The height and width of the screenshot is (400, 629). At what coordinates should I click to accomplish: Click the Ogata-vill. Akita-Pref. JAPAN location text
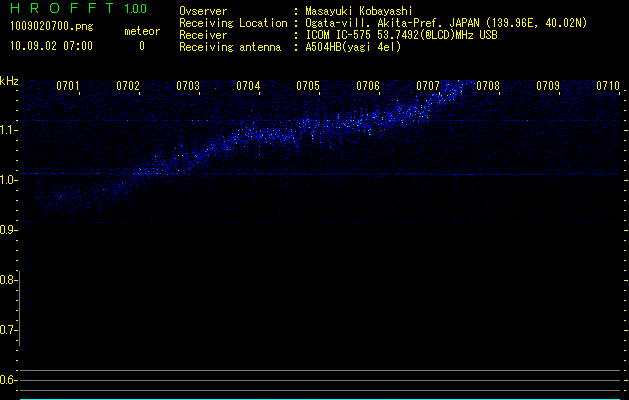pyautogui.click(x=446, y=23)
